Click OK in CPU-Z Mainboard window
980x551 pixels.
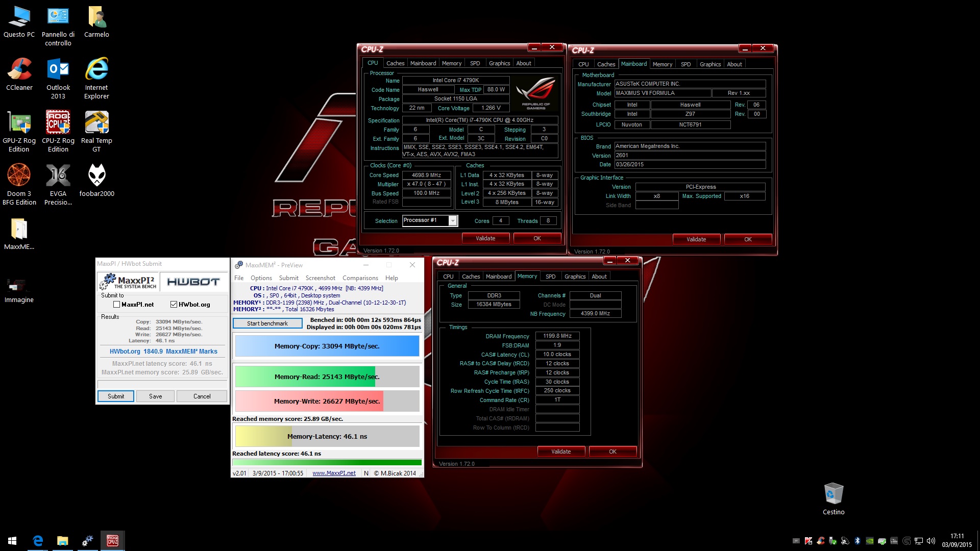(748, 239)
